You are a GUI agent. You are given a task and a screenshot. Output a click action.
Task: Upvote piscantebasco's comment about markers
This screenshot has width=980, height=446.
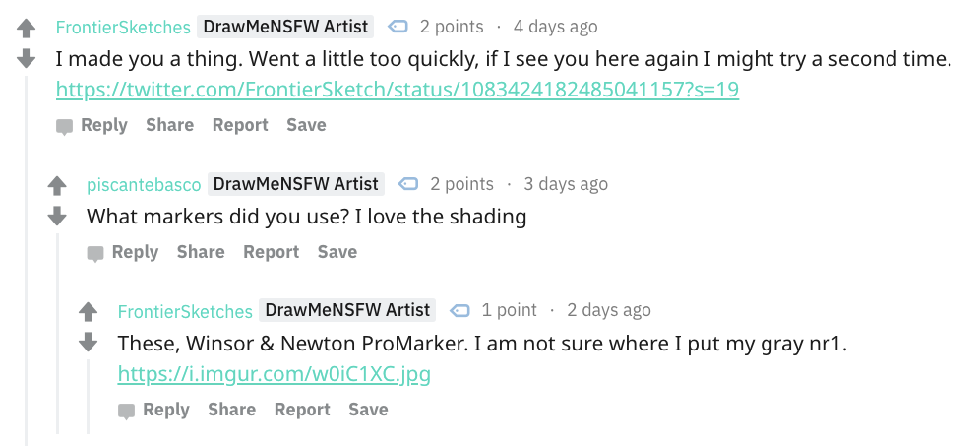57,185
